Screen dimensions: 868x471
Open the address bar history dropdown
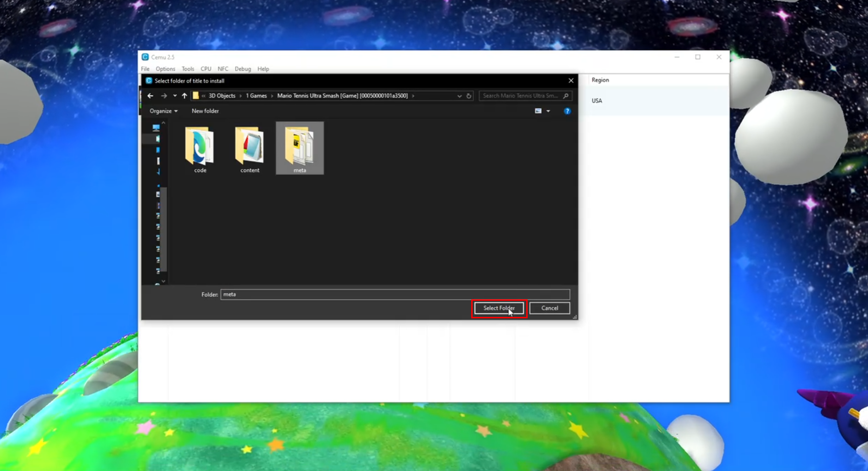pos(459,96)
